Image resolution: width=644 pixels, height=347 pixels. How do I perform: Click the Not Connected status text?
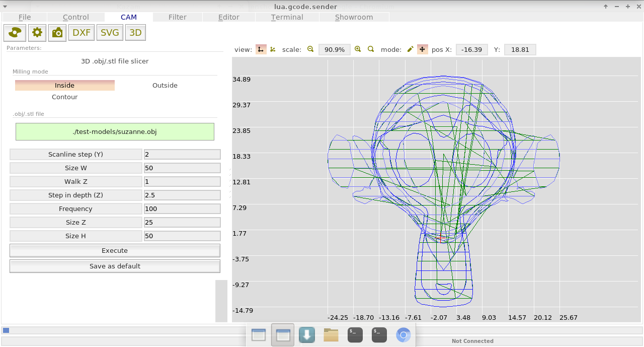click(472, 341)
